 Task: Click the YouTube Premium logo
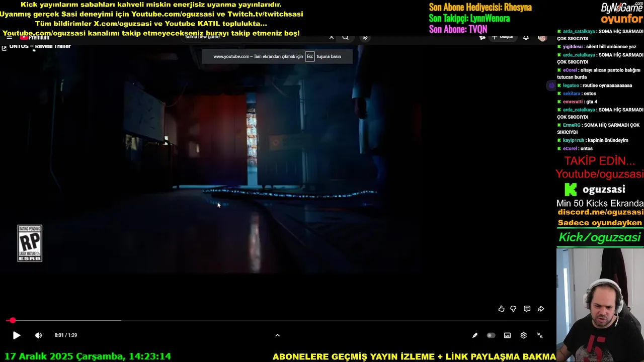point(35,37)
